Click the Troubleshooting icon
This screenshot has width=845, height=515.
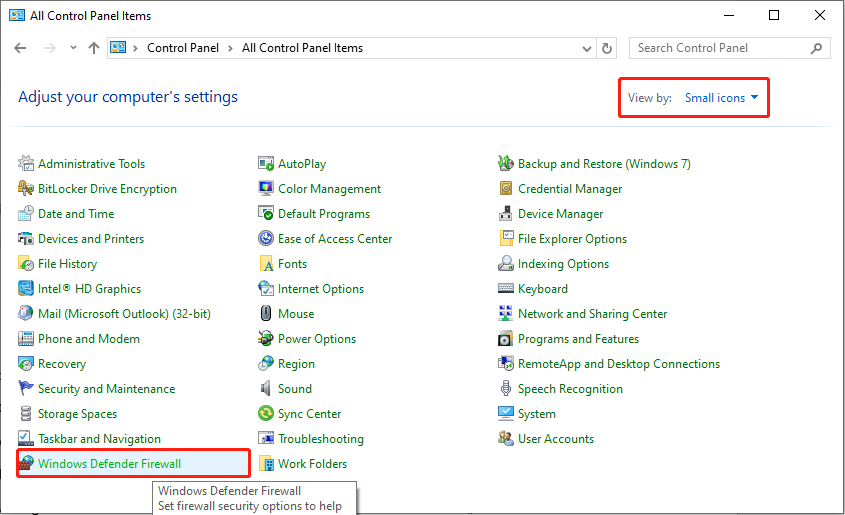click(266, 439)
